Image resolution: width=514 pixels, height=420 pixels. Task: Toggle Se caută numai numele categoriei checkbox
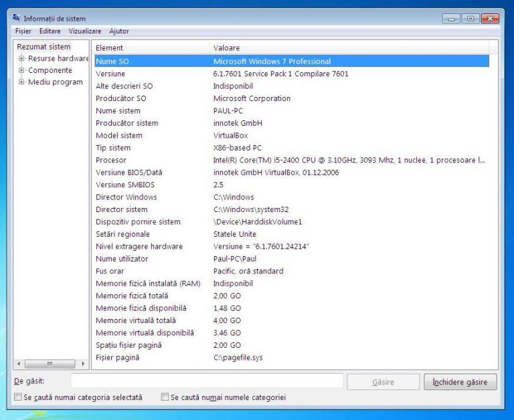click(165, 397)
